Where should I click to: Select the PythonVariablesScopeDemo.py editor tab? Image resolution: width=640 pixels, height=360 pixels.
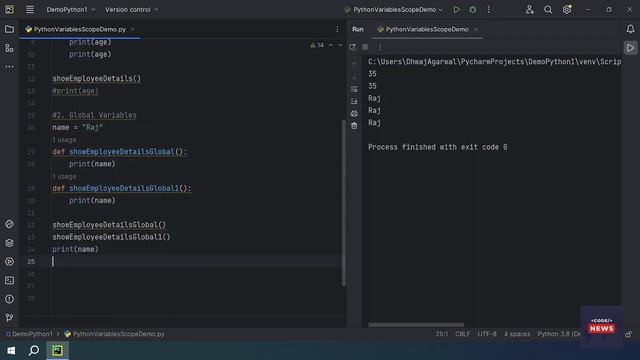(x=80, y=29)
